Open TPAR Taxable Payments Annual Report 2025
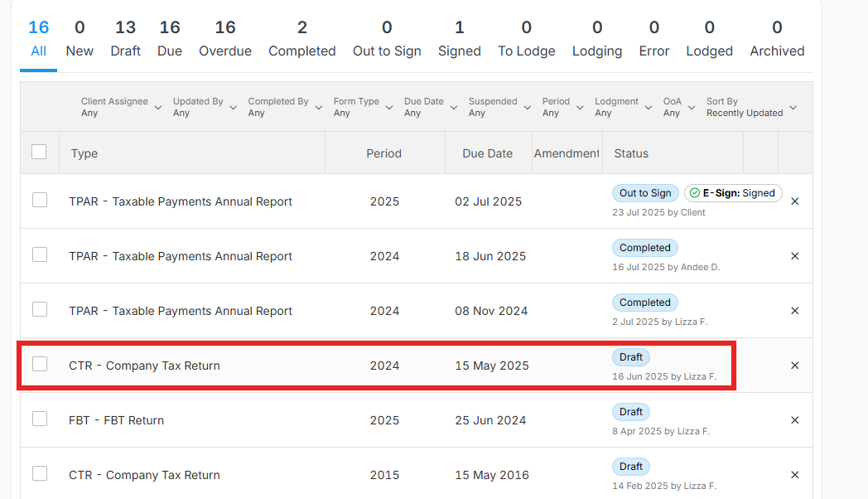The width and height of the screenshot is (868, 499). coord(181,201)
